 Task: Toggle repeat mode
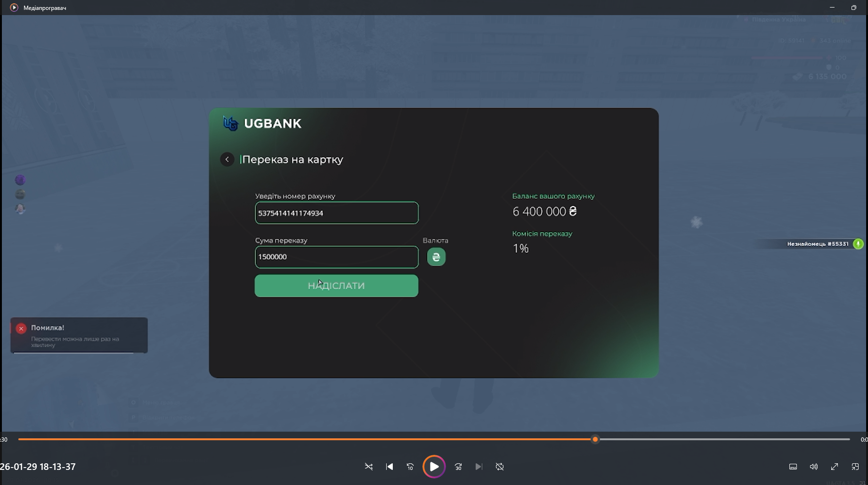[x=500, y=467]
